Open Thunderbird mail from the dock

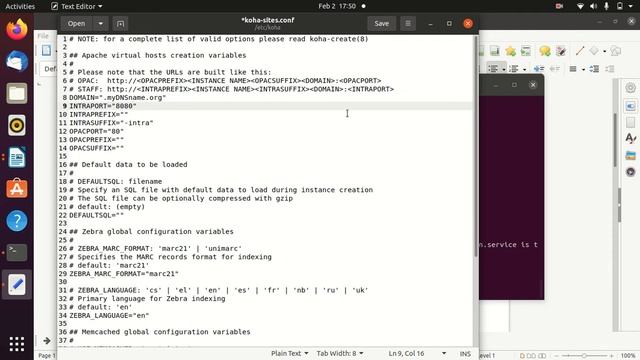pos(17,62)
